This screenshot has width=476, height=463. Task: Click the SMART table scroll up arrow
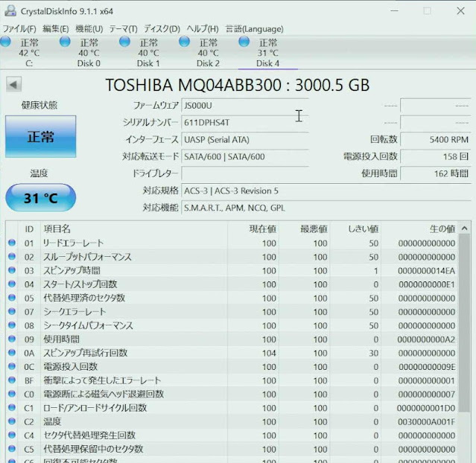(465, 229)
